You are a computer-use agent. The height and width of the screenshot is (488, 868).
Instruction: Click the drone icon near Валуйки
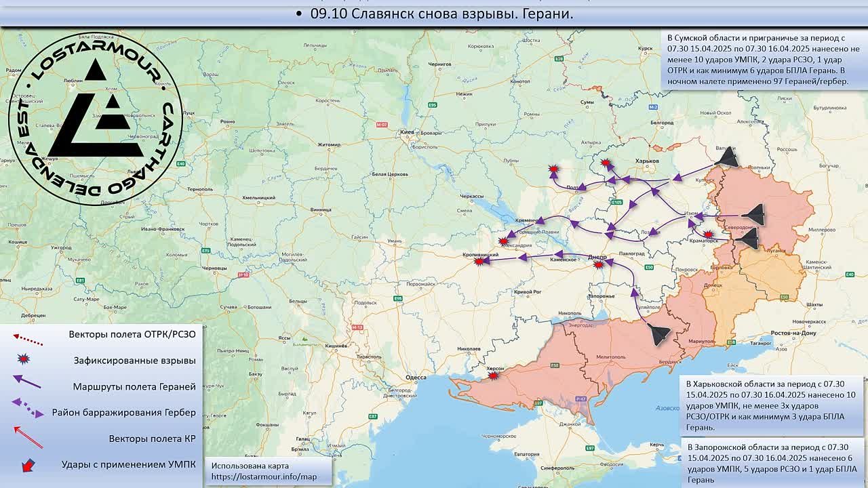click(726, 158)
